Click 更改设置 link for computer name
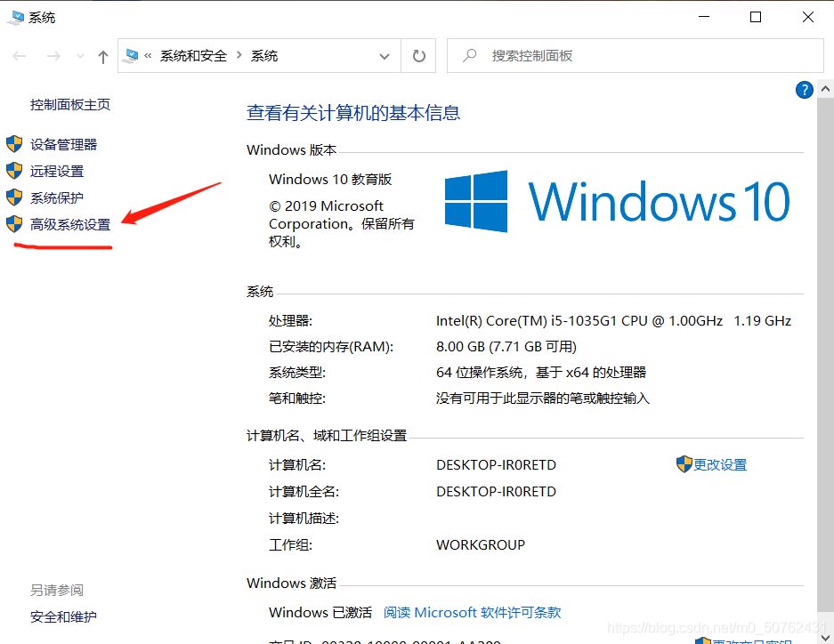The height and width of the screenshot is (644, 834). coord(720,465)
